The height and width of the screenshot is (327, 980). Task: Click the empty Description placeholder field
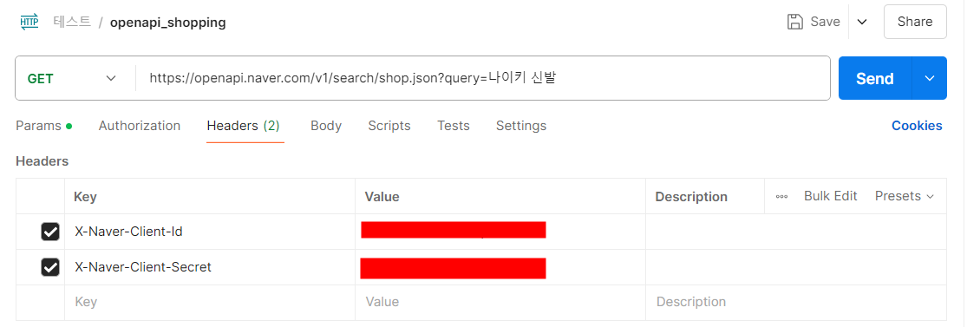point(795,303)
